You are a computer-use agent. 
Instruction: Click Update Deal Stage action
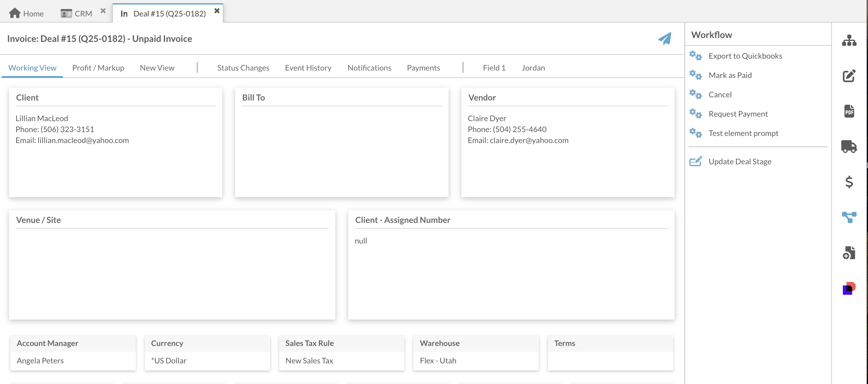pos(740,162)
